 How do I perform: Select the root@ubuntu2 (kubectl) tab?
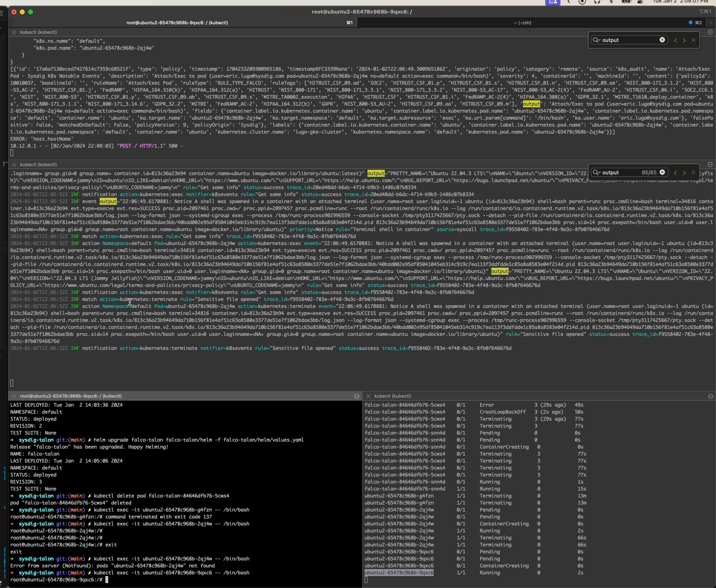[x=177, y=23]
